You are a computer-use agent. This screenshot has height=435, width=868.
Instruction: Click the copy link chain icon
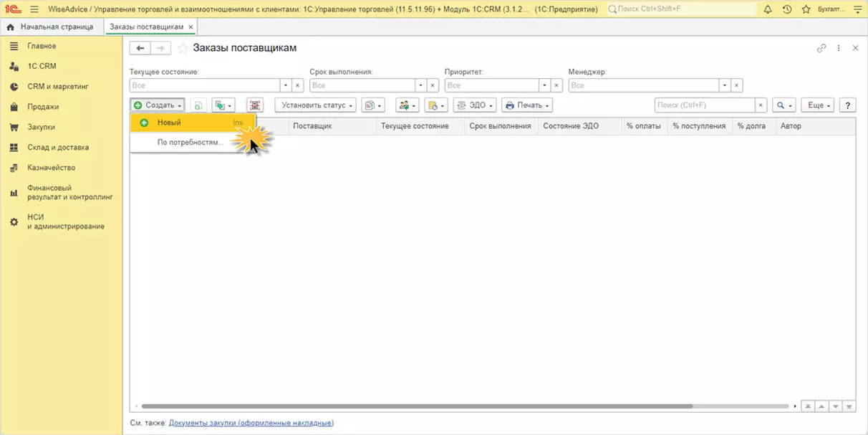pos(821,48)
